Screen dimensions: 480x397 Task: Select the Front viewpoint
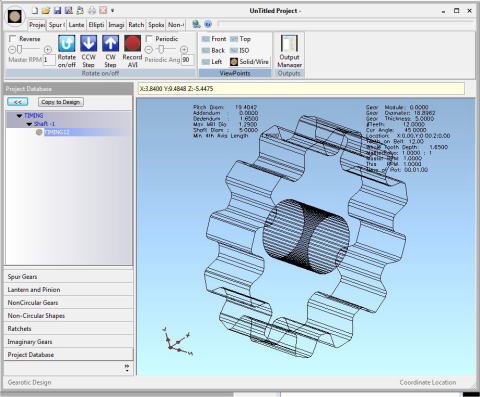214,39
